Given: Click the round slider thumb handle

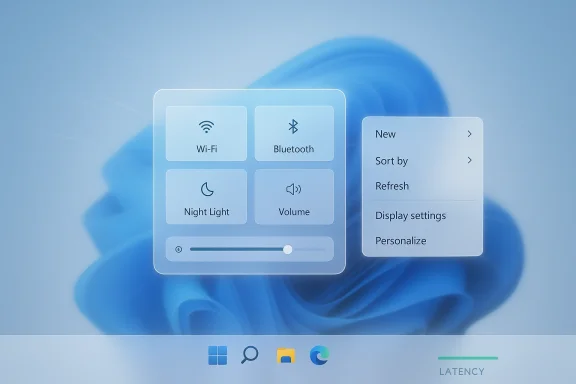Looking at the screenshot, I should click(288, 250).
